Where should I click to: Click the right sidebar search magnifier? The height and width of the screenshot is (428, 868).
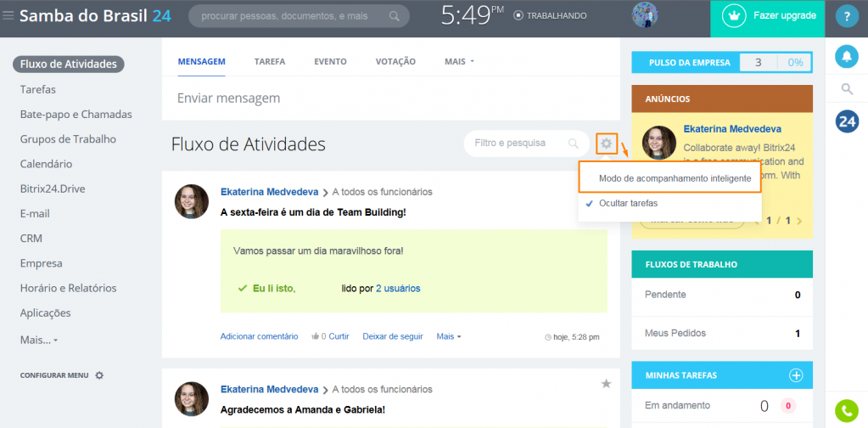pos(847,88)
